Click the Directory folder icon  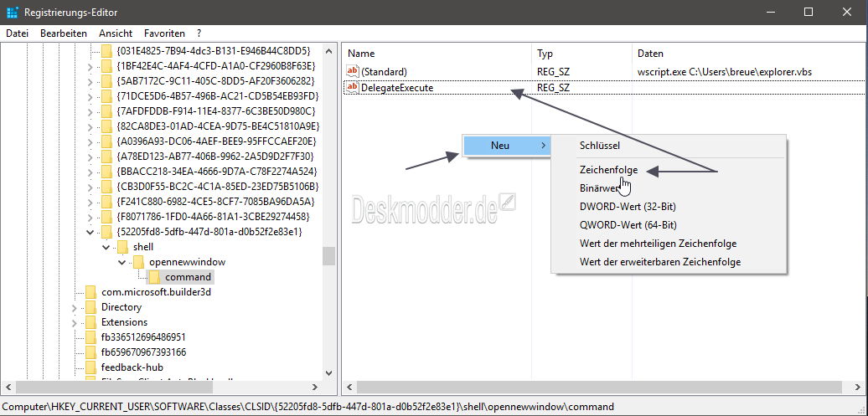pos(90,307)
